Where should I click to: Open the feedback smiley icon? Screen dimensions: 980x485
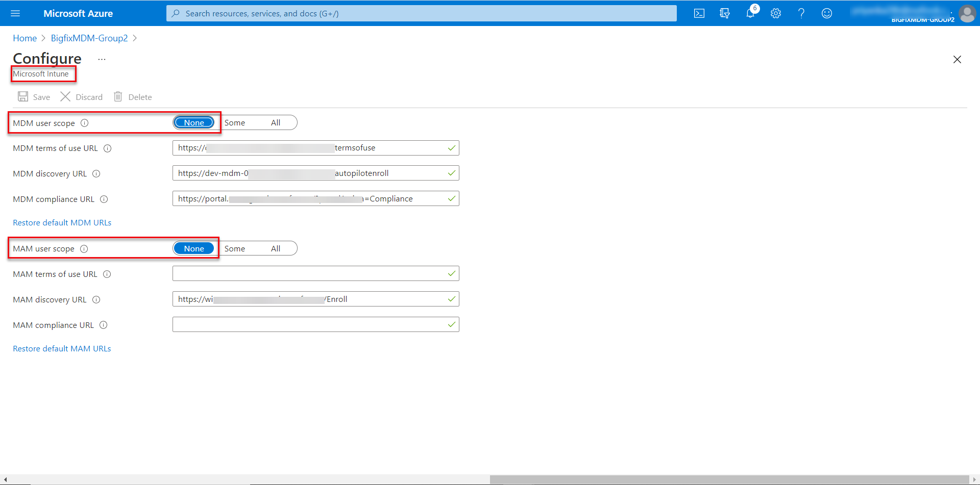click(x=827, y=13)
